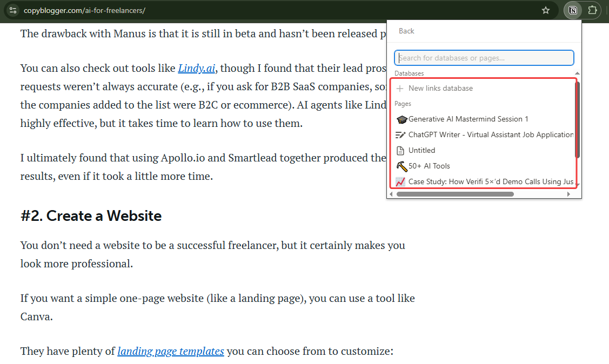Click the chart icon next to Case Study

[x=400, y=182]
